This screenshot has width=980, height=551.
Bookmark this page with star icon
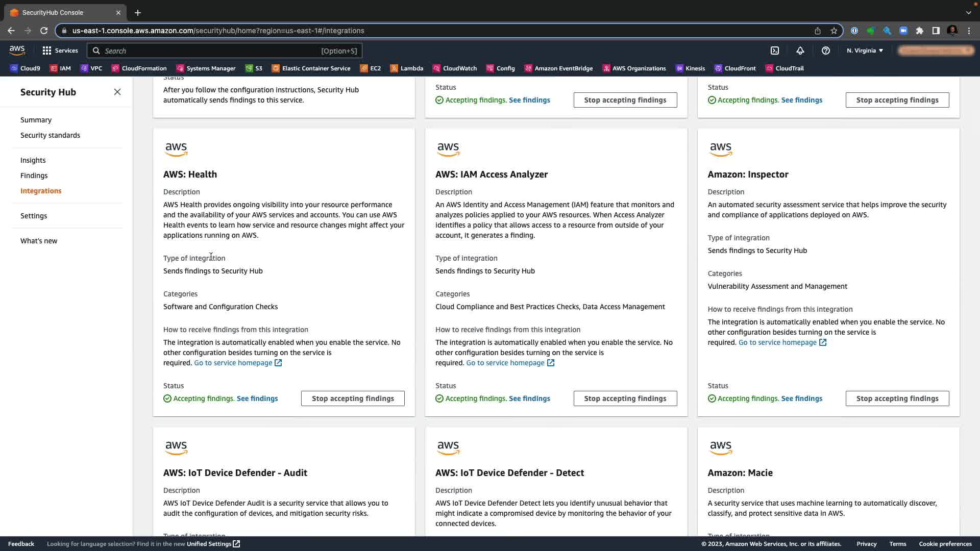(x=834, y=31)
